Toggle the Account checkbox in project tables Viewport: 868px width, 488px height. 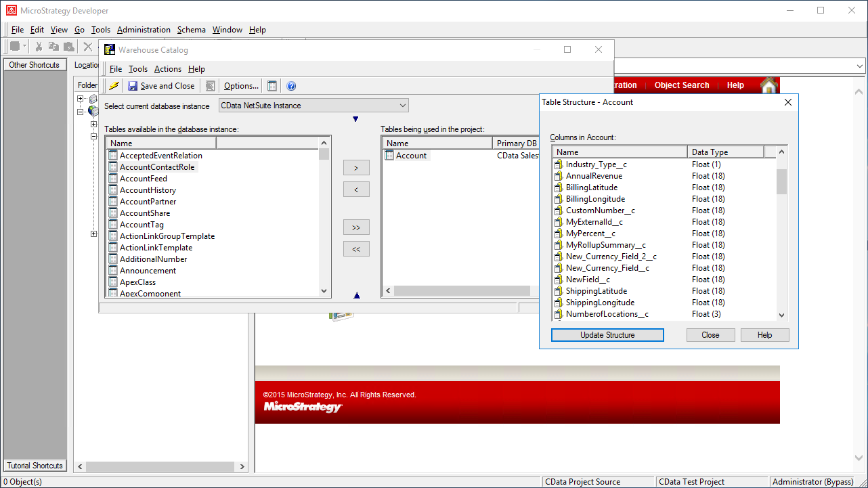[389, 155]
